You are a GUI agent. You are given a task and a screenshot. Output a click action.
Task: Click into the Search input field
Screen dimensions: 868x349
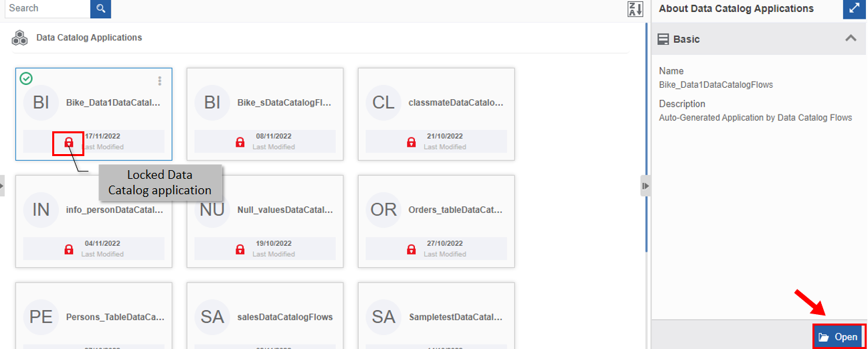pos(46,9)
